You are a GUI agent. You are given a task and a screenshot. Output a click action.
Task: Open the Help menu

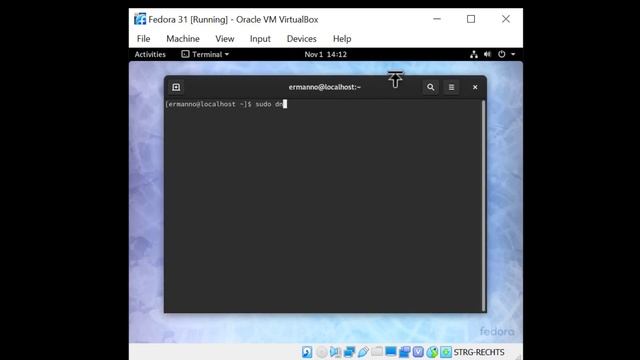(342, 39)
